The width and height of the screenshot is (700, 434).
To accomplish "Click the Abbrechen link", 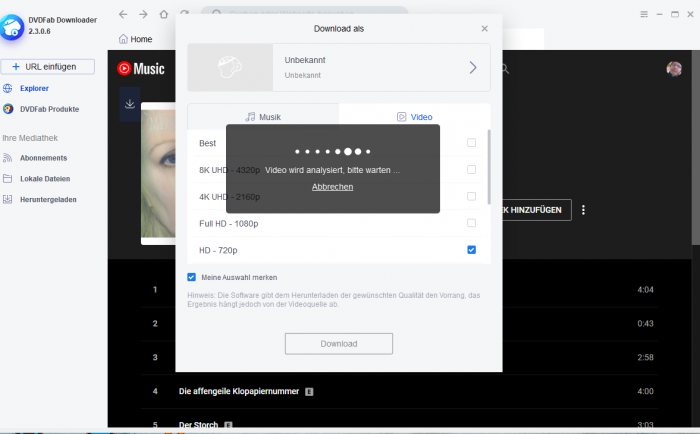I will (333, 187).
